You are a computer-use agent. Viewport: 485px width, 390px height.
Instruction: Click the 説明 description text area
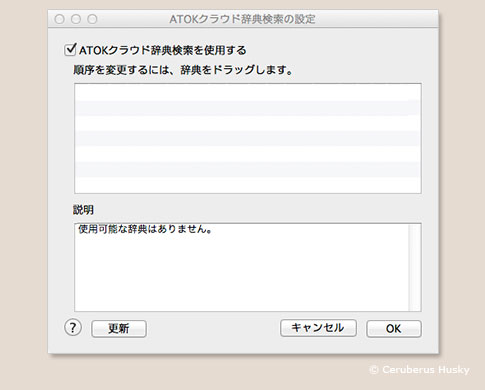pyautogui.click(x=248, y=267)
